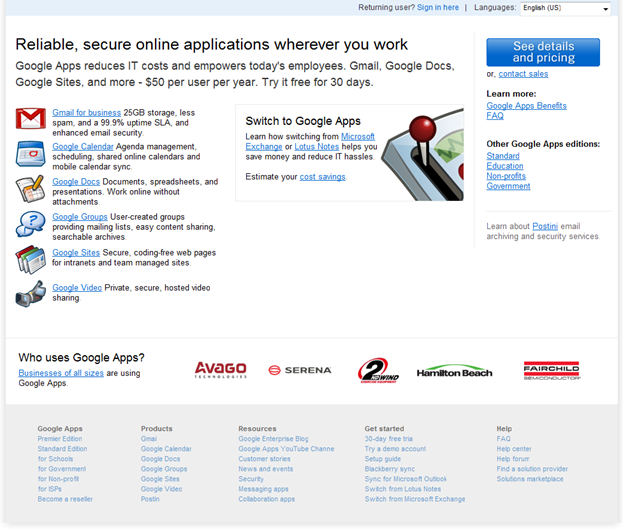Open the Google Docs description link
Screen dimensions: 623x529
click(76, 182)
